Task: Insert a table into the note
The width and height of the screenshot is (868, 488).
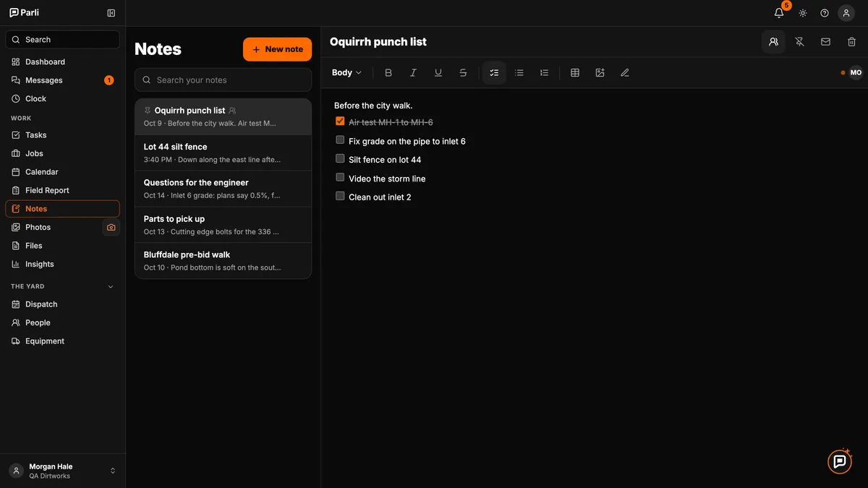Action: click(x=575, y=73)
